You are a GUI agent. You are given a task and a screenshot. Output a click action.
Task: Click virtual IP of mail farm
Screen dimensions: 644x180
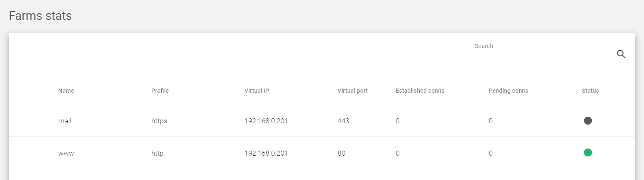click(266, 121)
